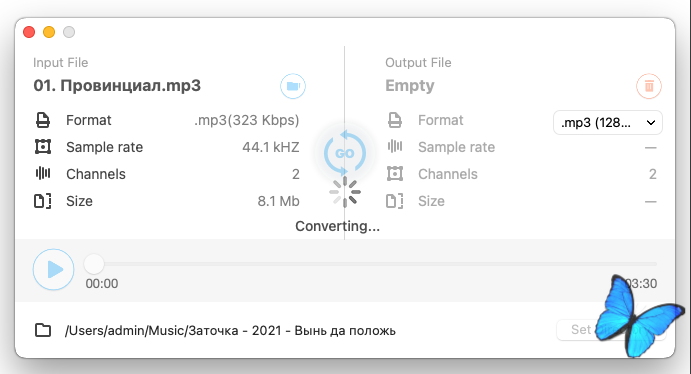691x374 pixels.
Task: Start playback with the play button
Action: click(53, 269)
